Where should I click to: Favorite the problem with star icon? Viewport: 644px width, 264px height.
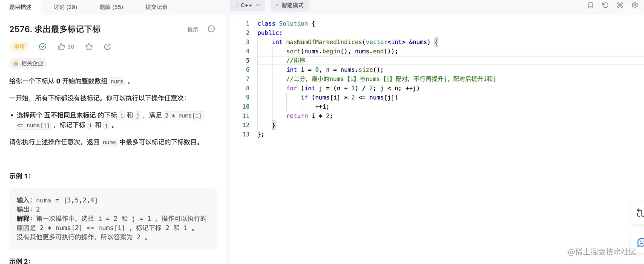point(89,47)
